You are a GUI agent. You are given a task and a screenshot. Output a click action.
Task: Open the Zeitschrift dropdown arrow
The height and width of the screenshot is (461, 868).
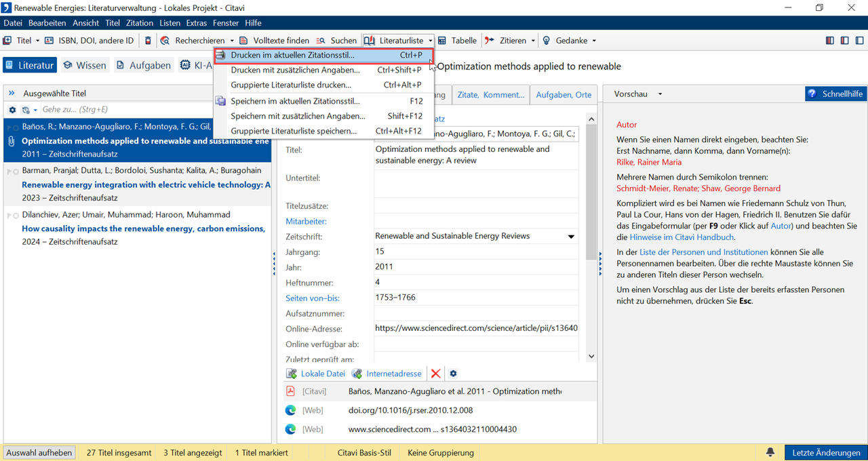(x=571, y=237)
